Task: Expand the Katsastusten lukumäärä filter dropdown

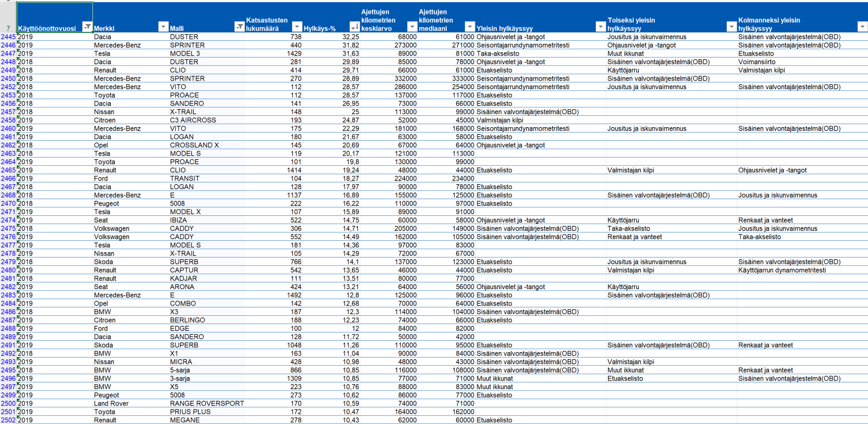Action: click(x=297, y=27)
